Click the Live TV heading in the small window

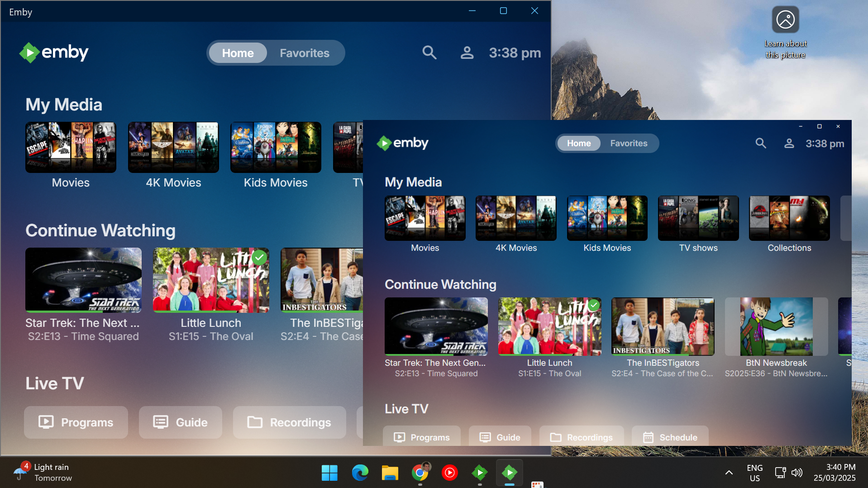pos(406,409)
